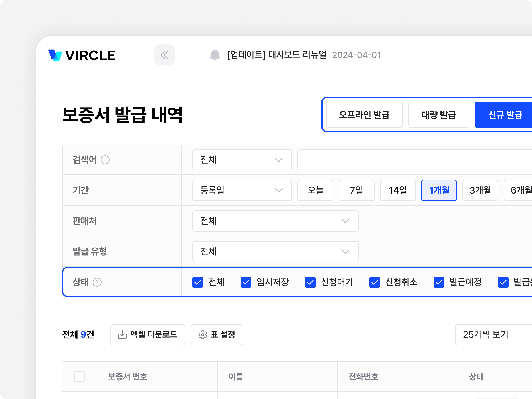Click the VIRCLE logo
532x399 pixels.
pyautogui.click(x=82, y=55)
